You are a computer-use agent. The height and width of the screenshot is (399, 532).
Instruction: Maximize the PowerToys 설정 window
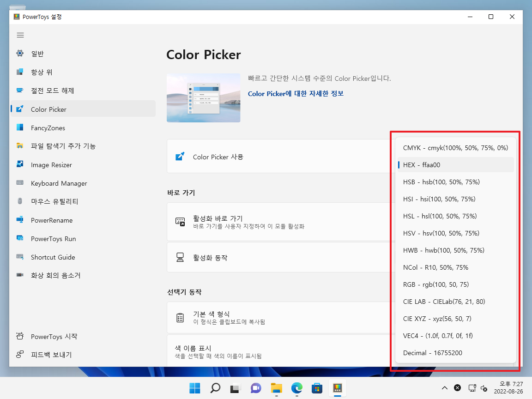coord(490,17)
